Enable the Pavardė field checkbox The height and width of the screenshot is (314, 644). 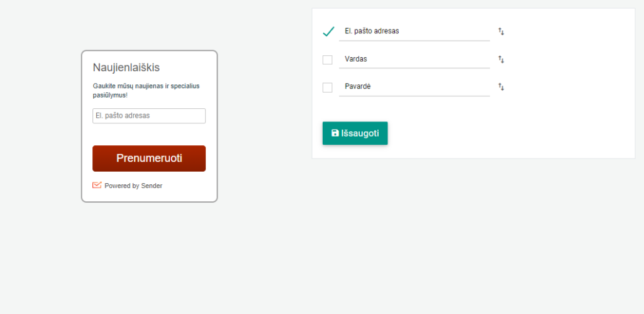327,87
